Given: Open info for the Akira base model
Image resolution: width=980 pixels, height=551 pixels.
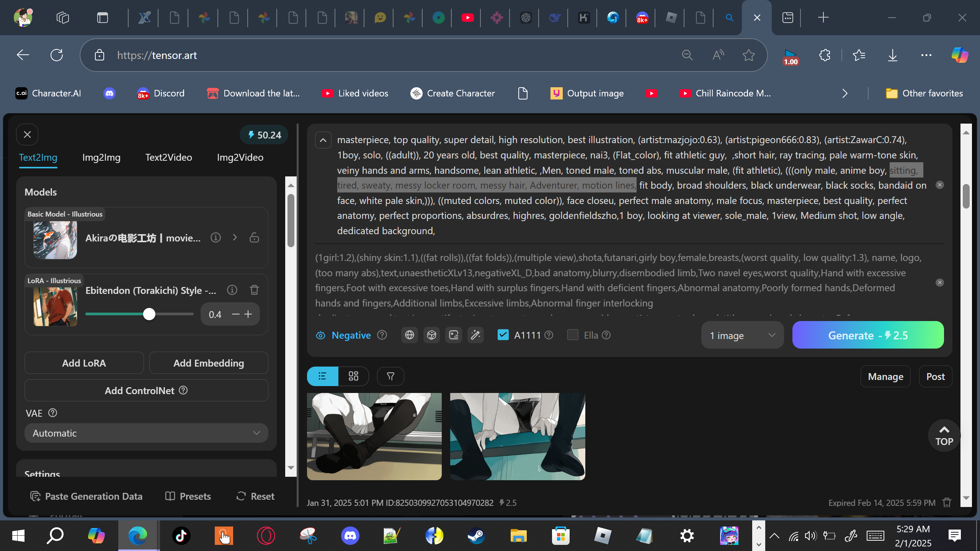Looking at the screenshot, I should coord(216,238).
